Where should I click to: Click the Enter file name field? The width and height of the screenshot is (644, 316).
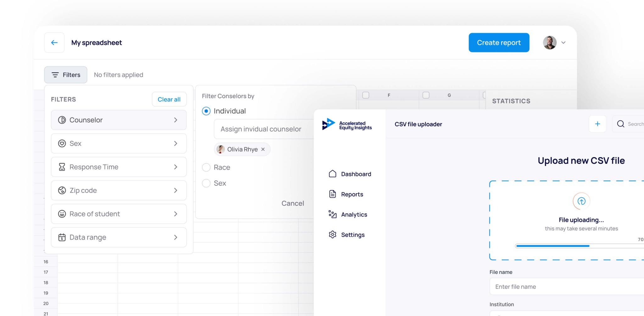(x=566, y=287)
